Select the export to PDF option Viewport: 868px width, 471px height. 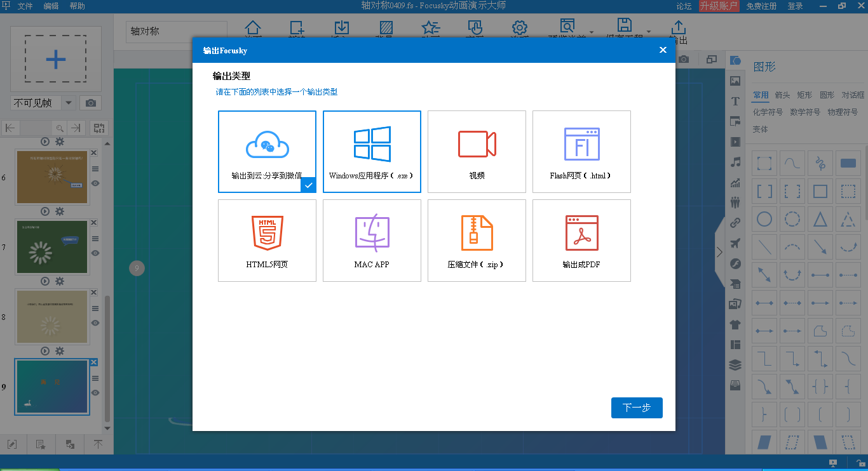click(x=581, y=241)
